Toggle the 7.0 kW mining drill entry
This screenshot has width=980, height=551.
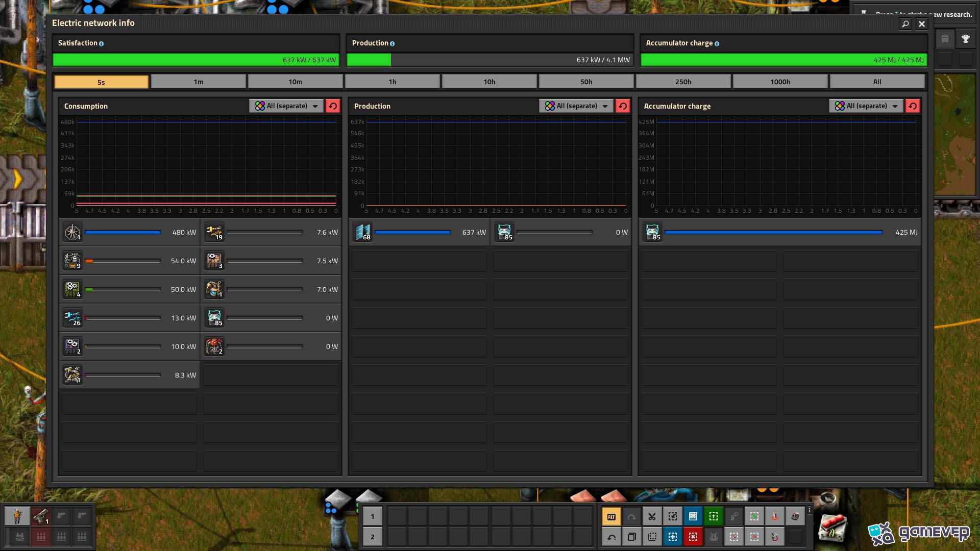coord(271,289)
